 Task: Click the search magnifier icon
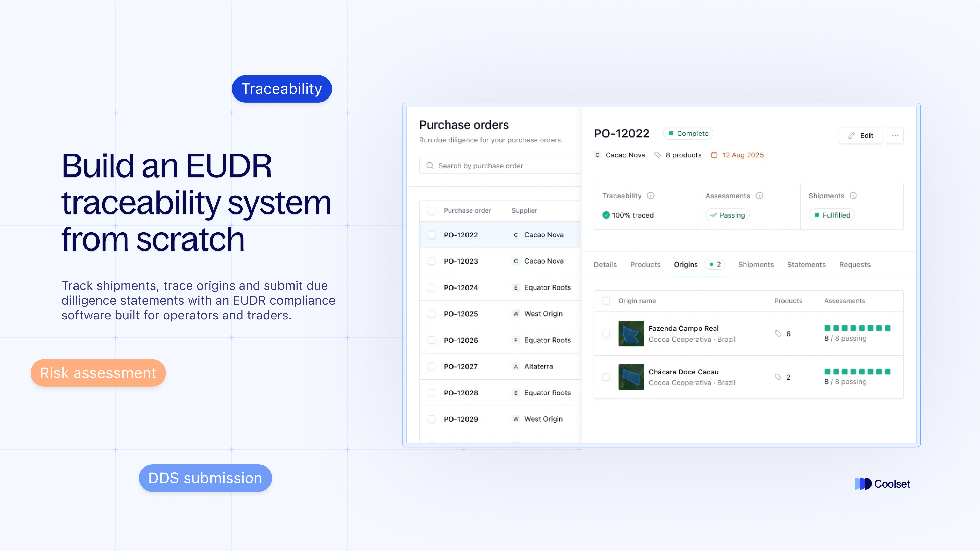click(430, 165)
